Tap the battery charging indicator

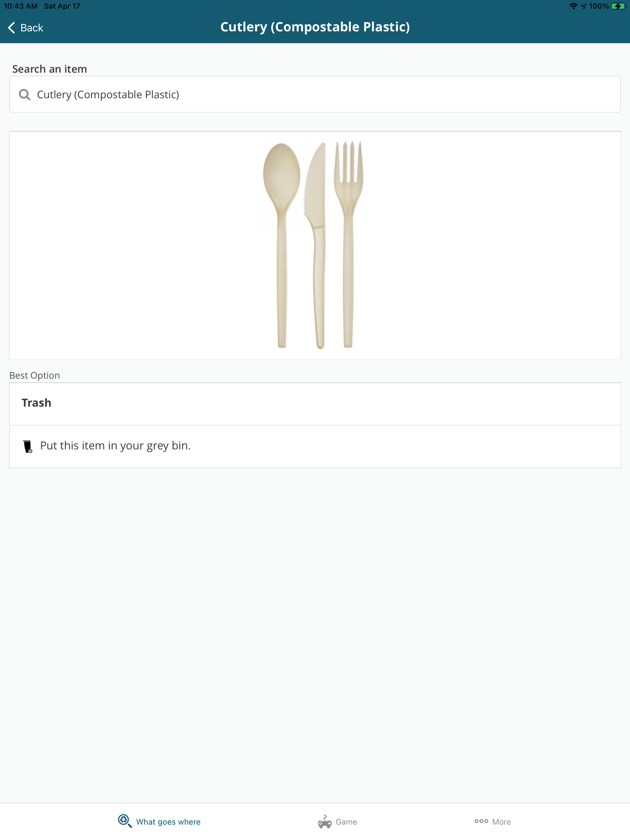tap(618, 6)
